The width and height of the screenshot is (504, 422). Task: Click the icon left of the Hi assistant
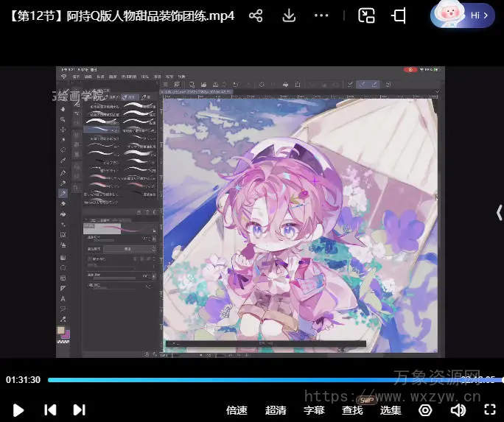click(x=399, y=15)
